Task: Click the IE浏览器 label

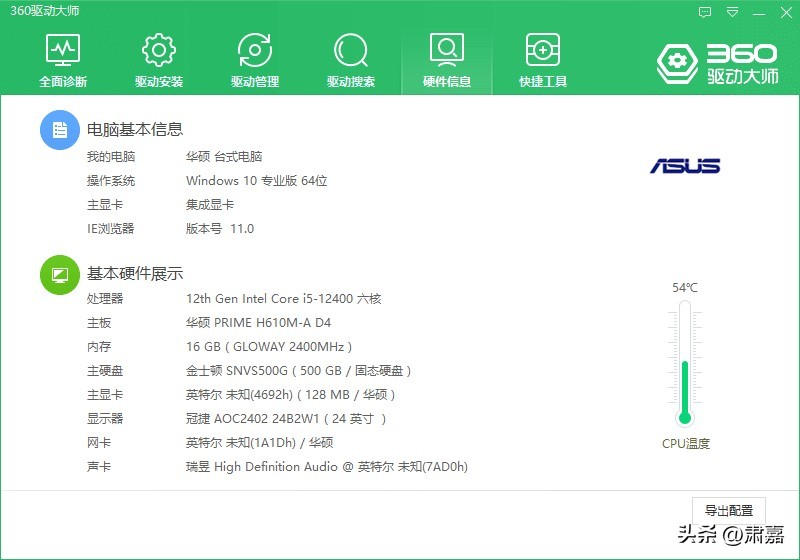Action: pyautogui.click(x=111, y=228)
